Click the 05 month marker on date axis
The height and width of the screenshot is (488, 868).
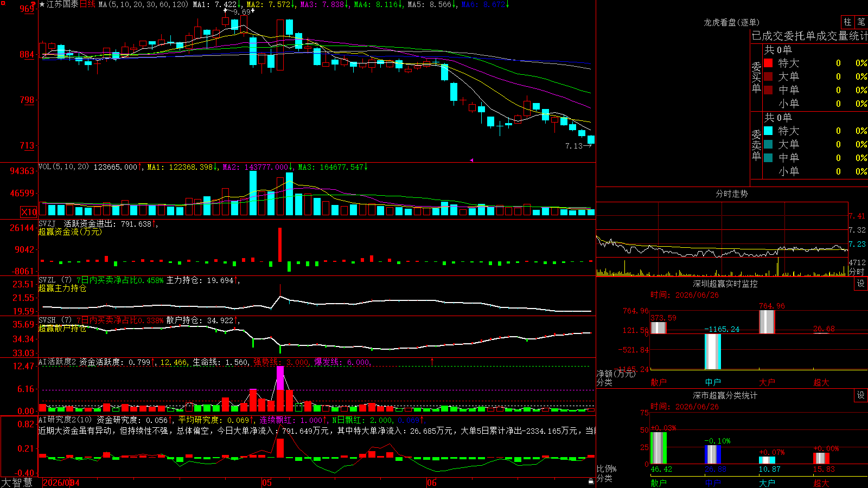[x=266, y=483]
